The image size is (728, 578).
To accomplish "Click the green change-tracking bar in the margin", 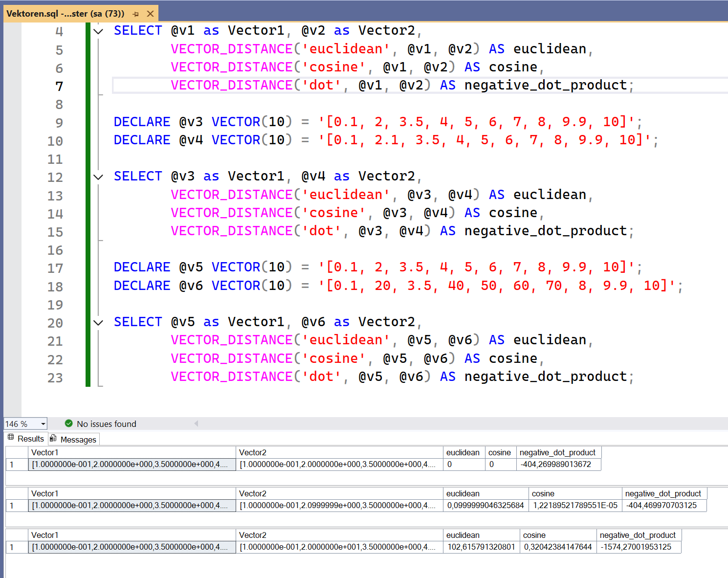I will tap(88, 196).
